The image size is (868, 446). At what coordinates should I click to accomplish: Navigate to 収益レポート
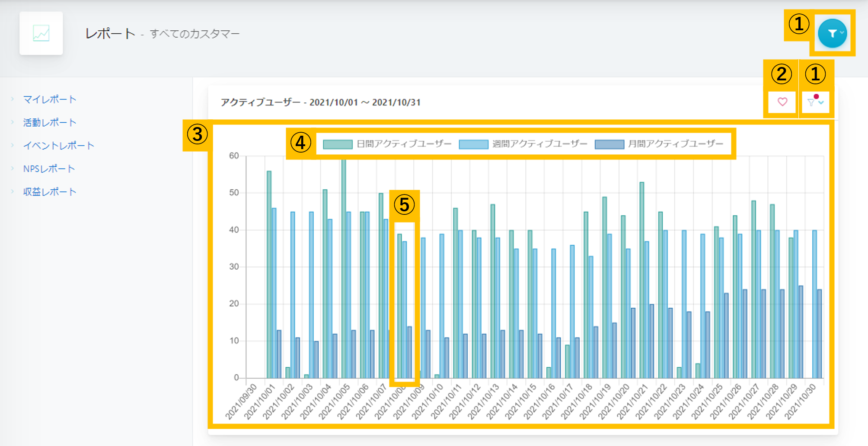(x=50, y=191)
